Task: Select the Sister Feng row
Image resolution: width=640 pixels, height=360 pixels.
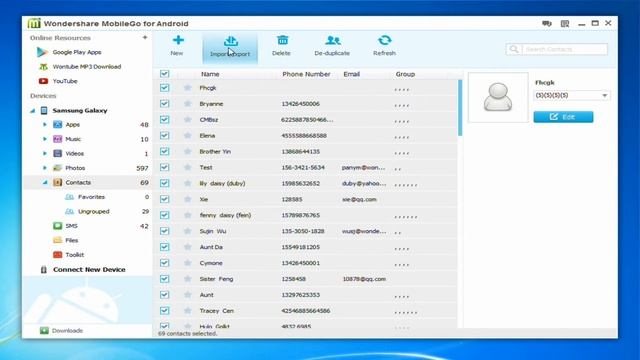Action: click(305, 279)
